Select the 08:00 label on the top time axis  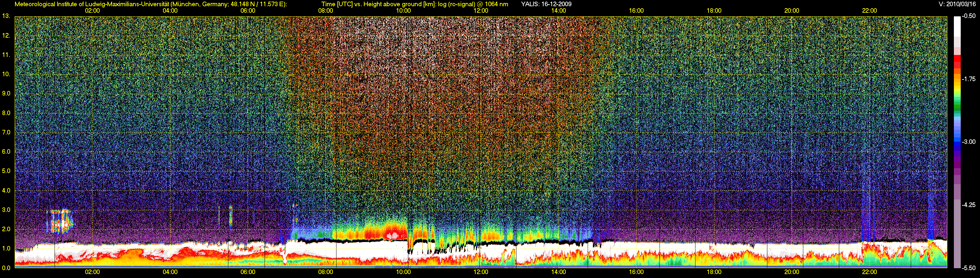[x=326, y=11]
